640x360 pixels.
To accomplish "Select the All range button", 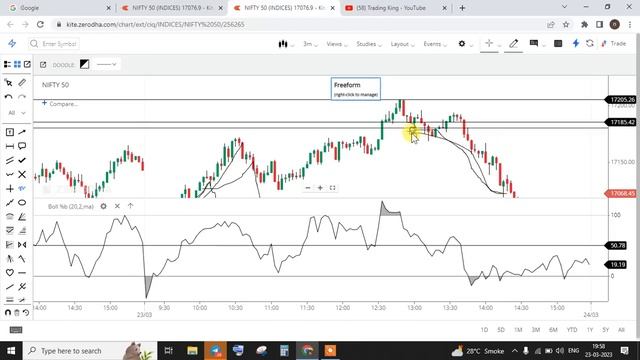I will click(x=621, y=330).
